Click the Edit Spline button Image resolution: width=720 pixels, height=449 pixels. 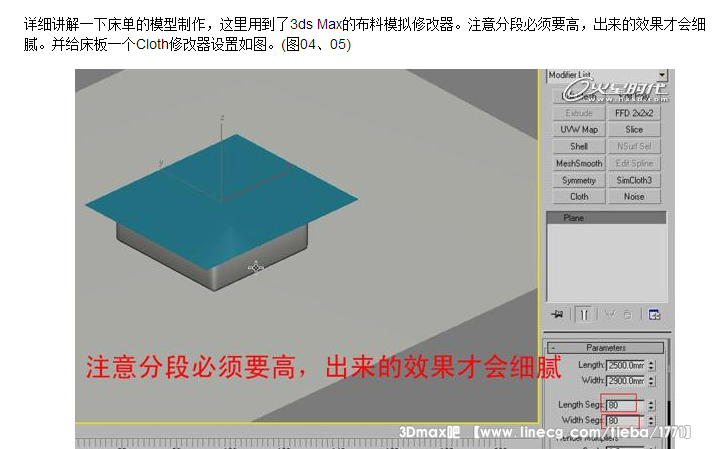point(634,163)
